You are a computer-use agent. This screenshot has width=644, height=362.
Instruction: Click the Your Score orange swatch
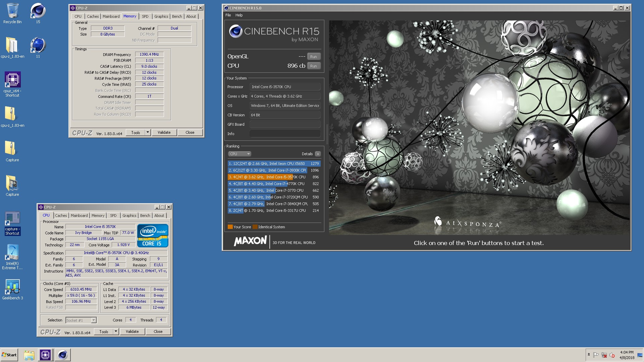230,227
